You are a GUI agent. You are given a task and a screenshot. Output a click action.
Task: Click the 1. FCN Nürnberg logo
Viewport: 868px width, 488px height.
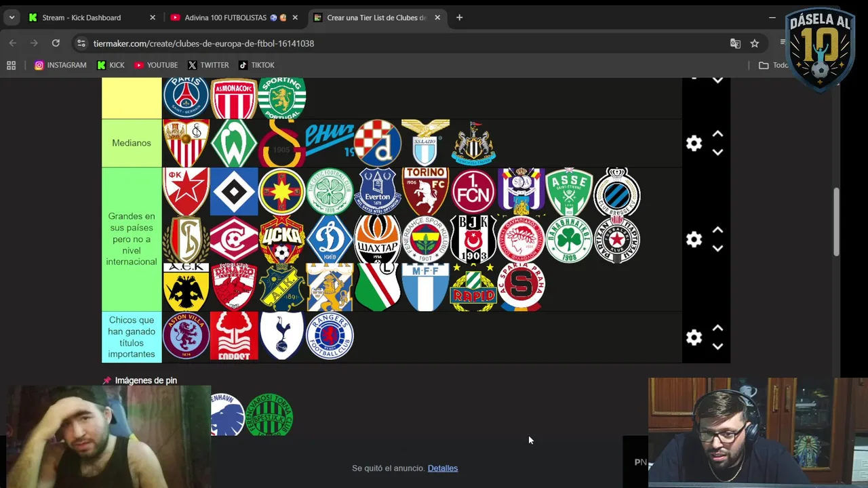[473, 192]
